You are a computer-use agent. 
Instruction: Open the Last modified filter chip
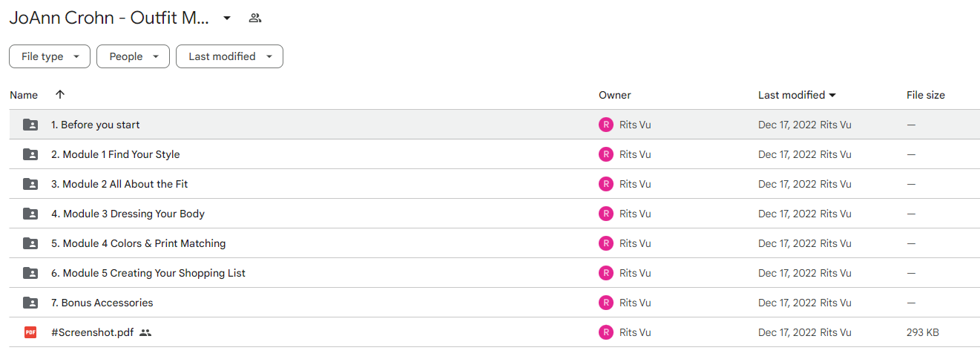[x=229, y=56]
